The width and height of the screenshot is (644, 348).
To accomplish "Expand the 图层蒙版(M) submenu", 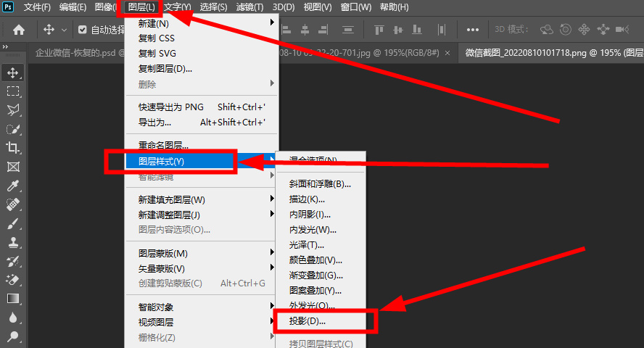I will point(272,252).
